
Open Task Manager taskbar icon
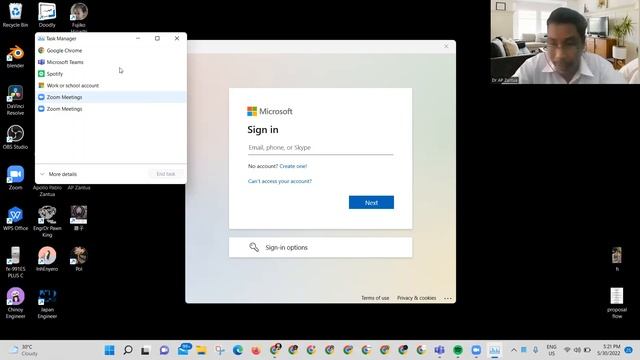point(494,350)
